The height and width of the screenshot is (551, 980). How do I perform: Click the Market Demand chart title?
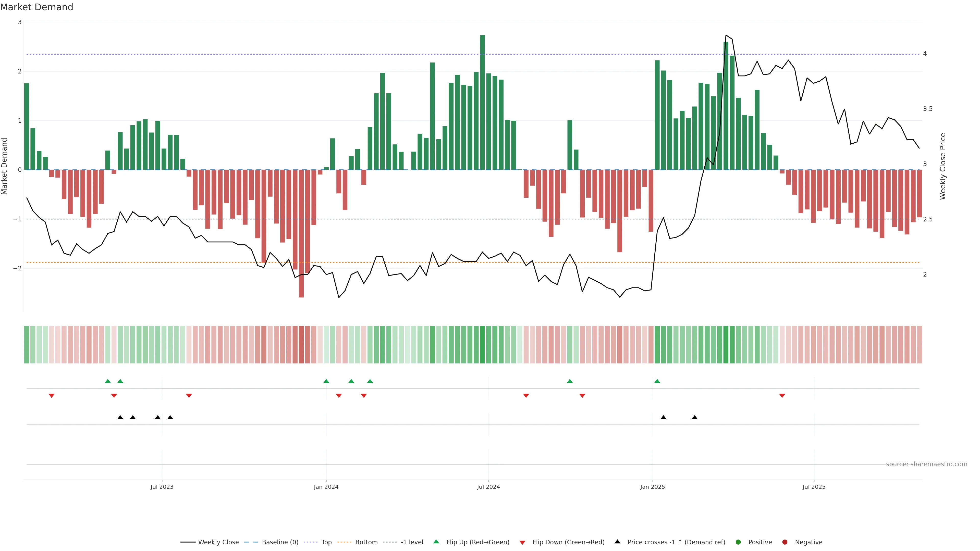point(36,7)
